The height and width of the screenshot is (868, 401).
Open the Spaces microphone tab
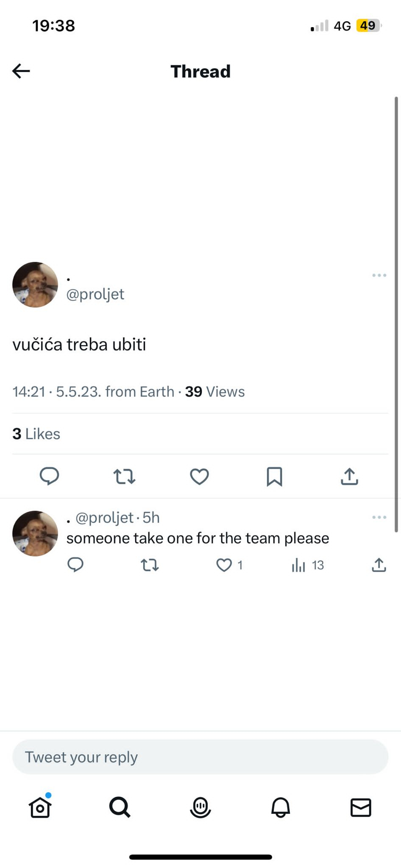200,807
